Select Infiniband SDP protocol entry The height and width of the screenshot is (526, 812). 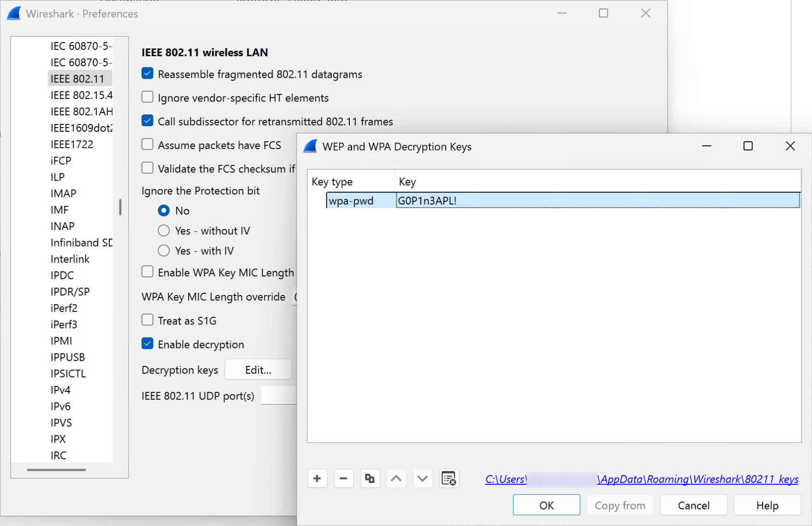click(81, 242)
